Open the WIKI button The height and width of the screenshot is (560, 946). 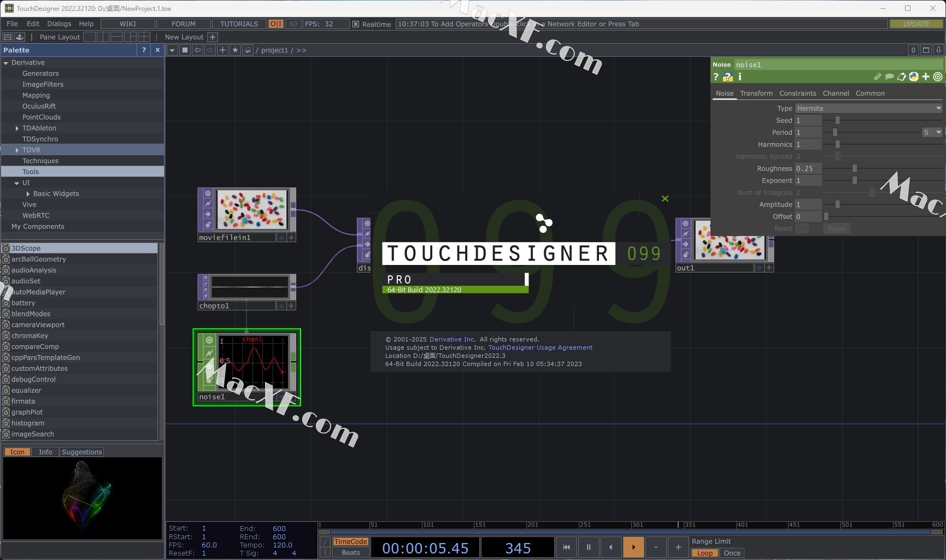[128, 24]
